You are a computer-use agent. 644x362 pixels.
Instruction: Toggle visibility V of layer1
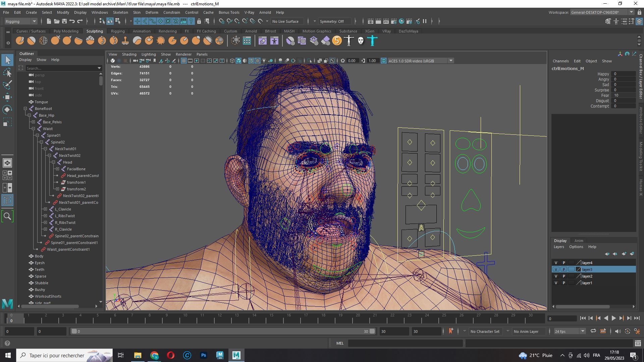tap(556, 283)
